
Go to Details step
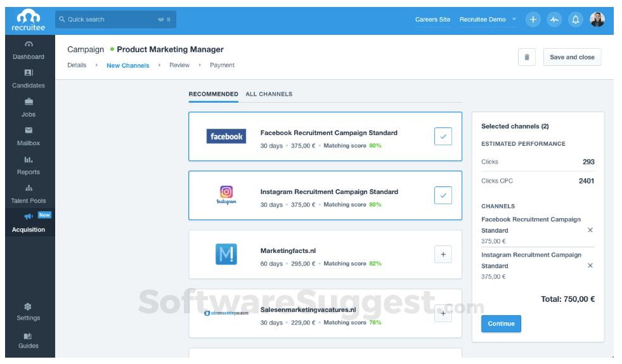tap(77, 65)
